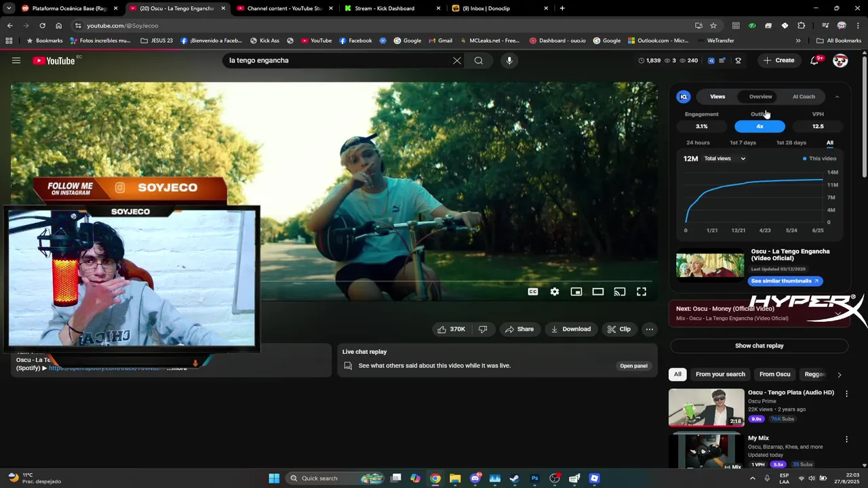The height and width of the screenshot is (488, 868).
Task: Open the YouTube guide hamburger menu
Action: pyautogui.click(x=16, y=60)
